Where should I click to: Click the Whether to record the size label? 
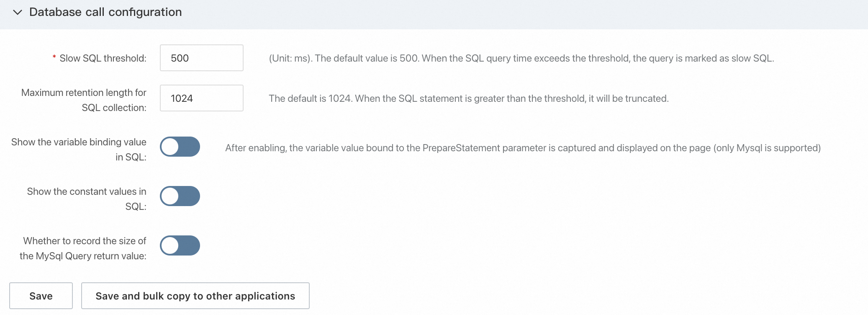(x=84, y=248)
